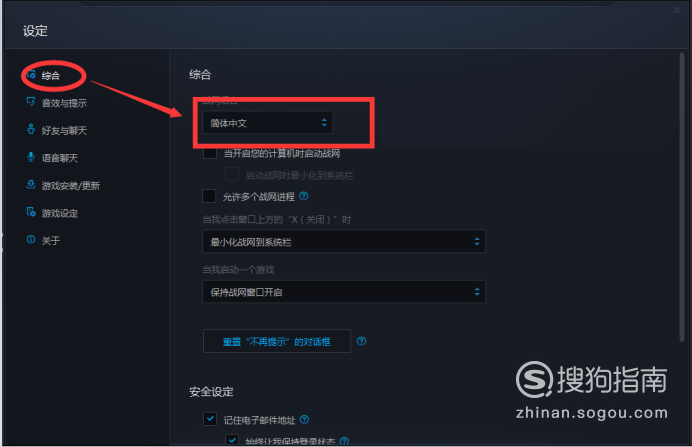Open the 简体中文 language dropdown
Screen dimensions: 692x447
[267, 123]
